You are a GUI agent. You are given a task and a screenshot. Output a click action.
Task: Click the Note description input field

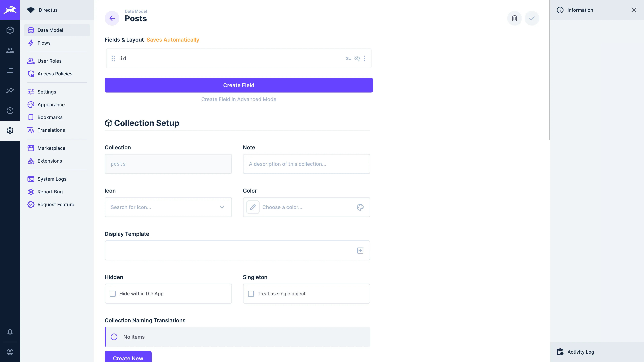tap(306, 164)
